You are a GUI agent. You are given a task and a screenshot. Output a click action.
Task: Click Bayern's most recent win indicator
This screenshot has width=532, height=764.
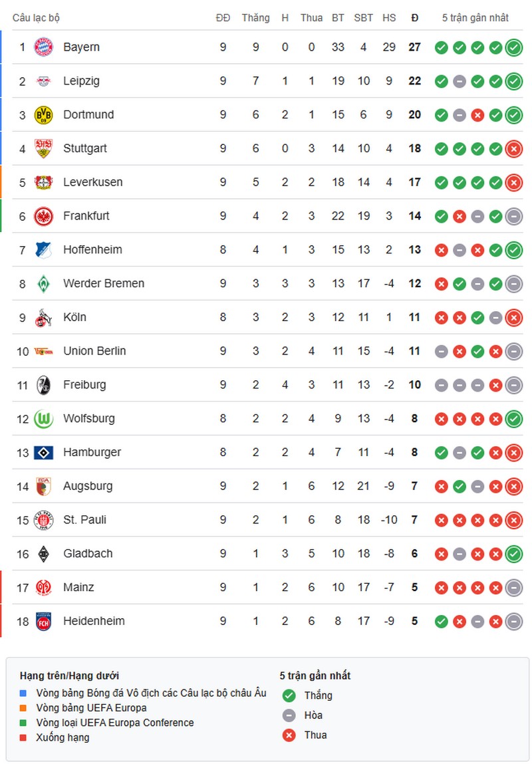[x=513, y=47]
